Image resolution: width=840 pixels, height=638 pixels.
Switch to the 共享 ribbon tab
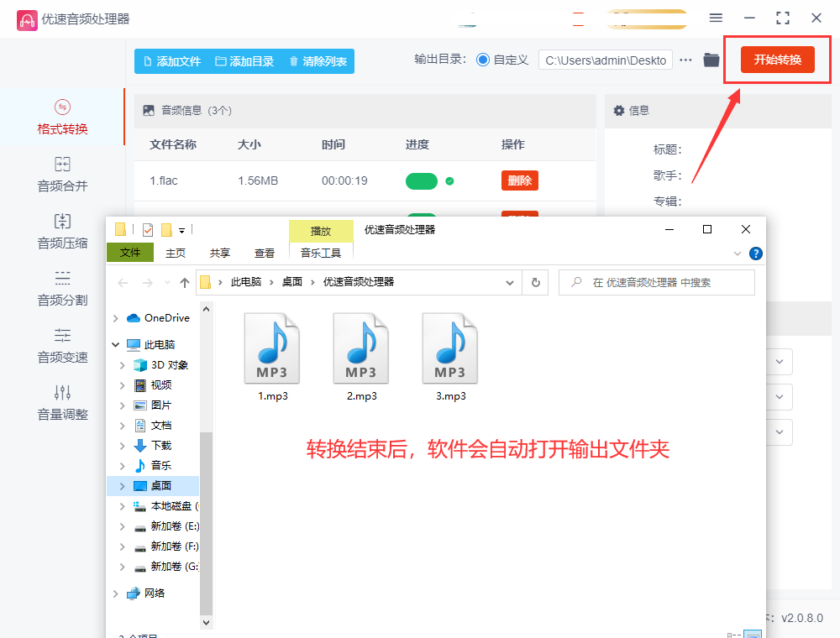[x=219, y=253]
